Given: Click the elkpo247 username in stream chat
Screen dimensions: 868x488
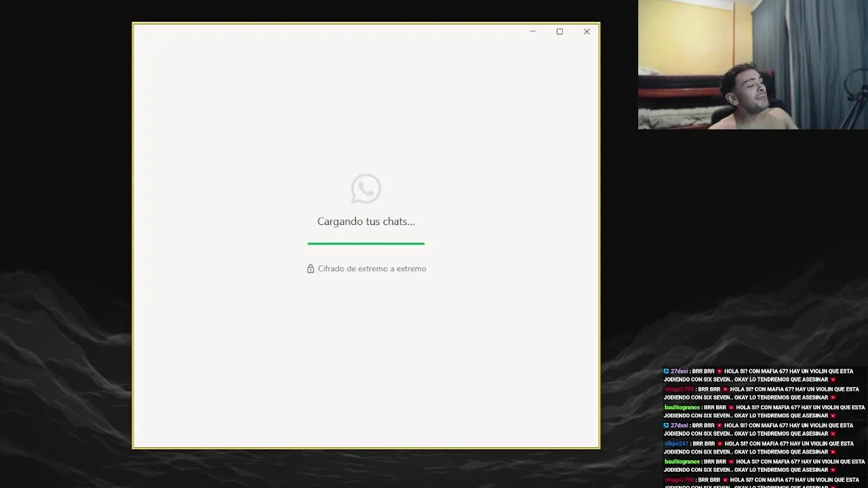Looking at the screenshot, I should [676, 443].
